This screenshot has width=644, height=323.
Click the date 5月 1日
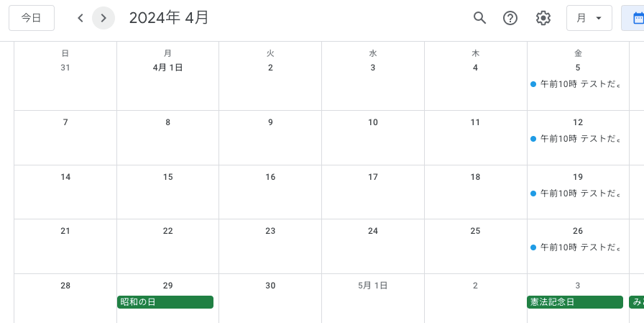(372, 286)
